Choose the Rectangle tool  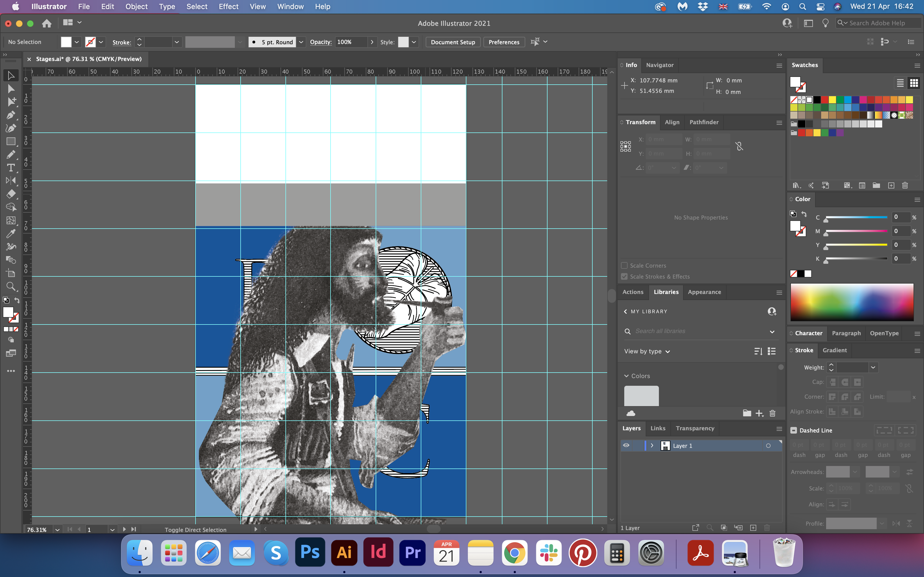pos(11,141)
